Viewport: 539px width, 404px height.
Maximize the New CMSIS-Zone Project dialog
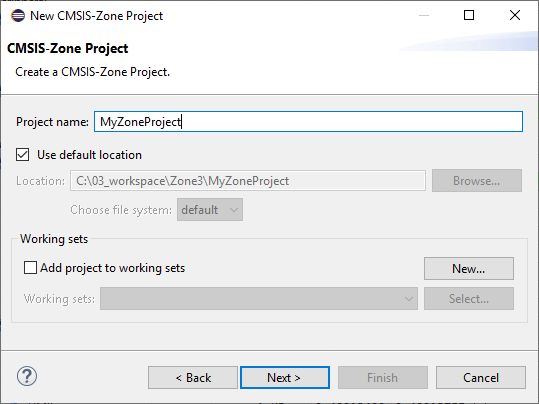469,15
